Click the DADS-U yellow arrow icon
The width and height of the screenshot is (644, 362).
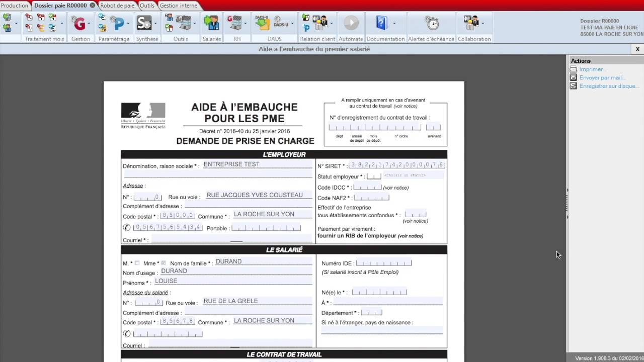click(x=262, y=23)
